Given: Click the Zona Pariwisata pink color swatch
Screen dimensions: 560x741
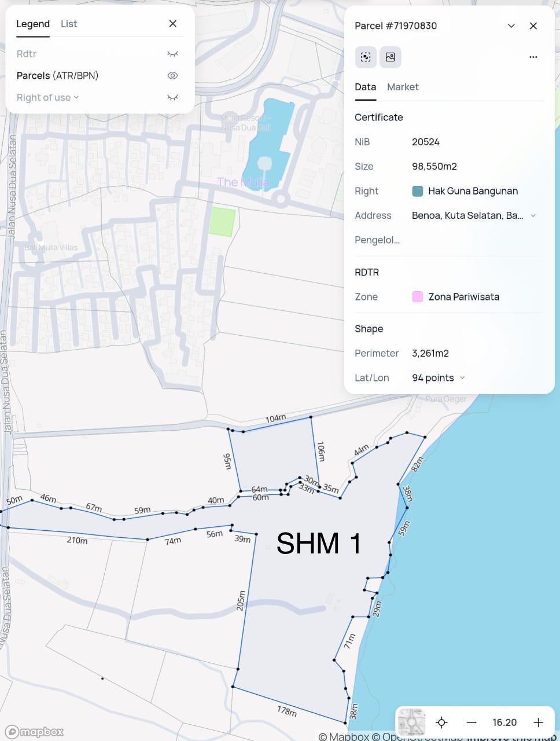Looking at the screenshot, I should (x=417, y=297).
